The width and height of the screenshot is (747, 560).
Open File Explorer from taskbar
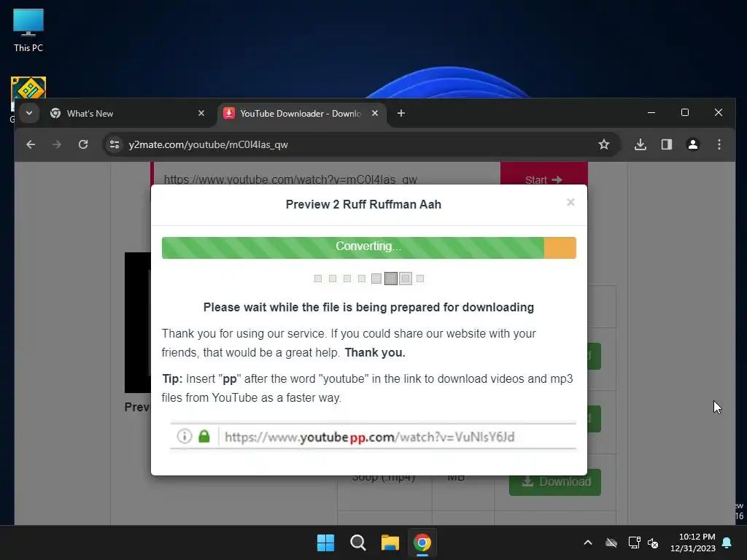click(x=390, y=542)
